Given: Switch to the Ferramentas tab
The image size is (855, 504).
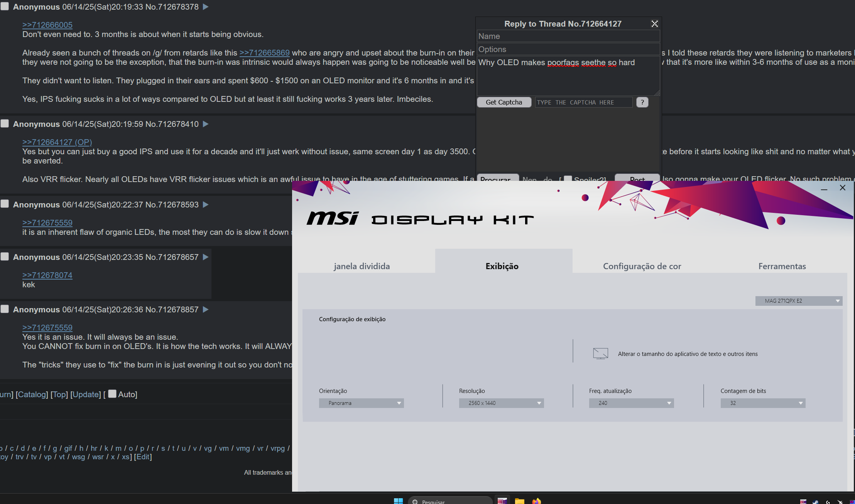Looking at the screenshot, I should (782, 266).
